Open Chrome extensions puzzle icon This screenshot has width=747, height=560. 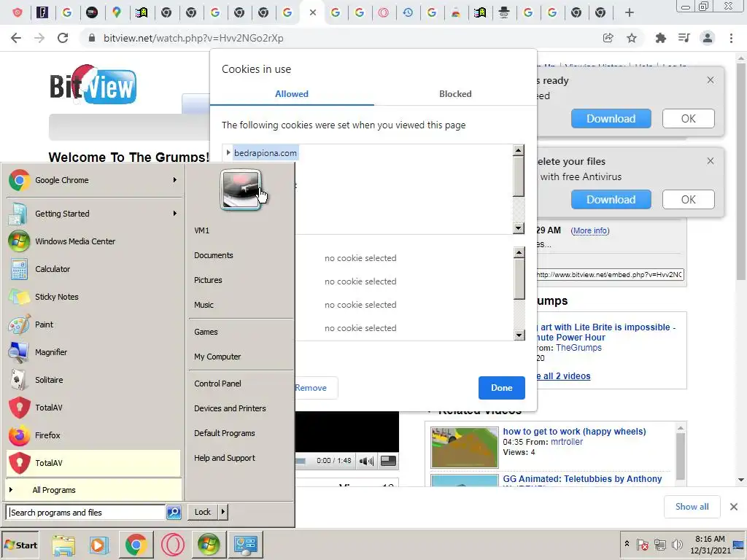pyautogui.click(x=660, y=38)
